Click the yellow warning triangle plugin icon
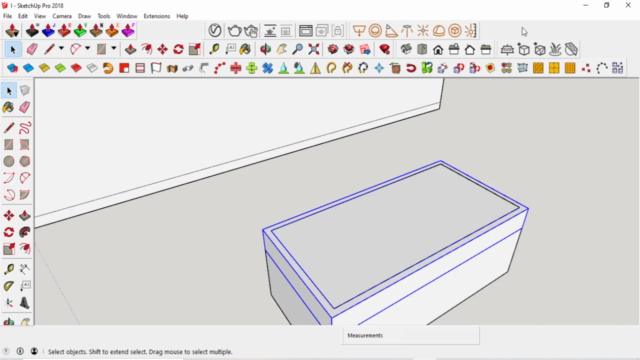 315,68
